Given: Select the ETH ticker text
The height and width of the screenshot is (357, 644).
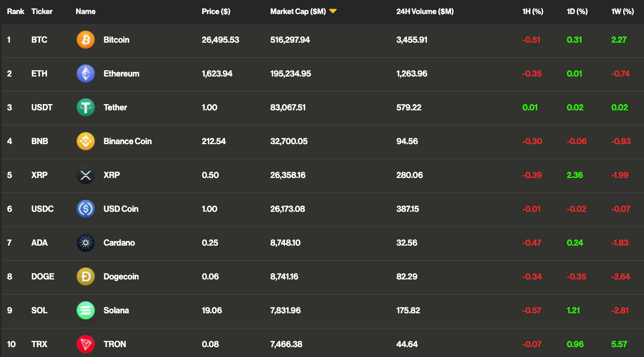Looking at the screenshot, I should (39, 73).
